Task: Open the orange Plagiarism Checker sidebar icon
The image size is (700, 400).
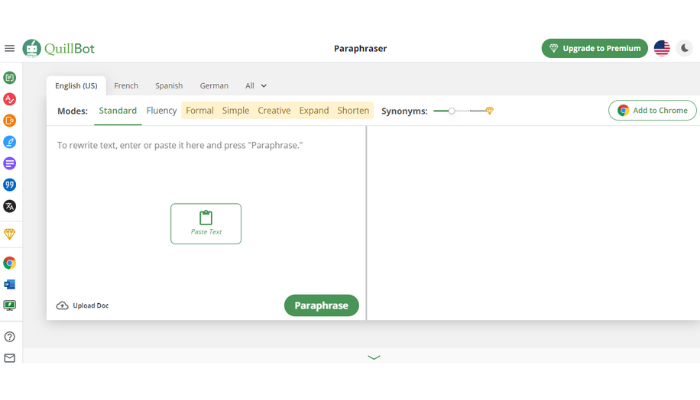Action: coord(9,121)
